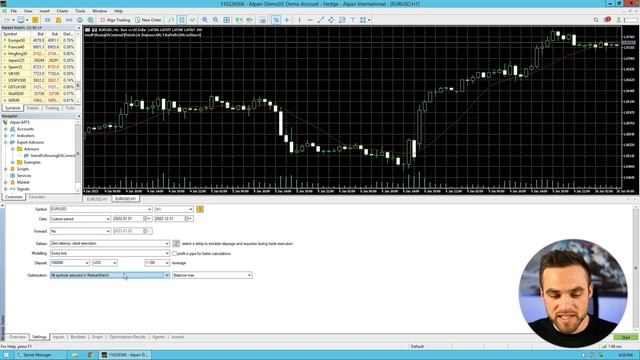Select the candlestick chart type icon

pos(182,20)
